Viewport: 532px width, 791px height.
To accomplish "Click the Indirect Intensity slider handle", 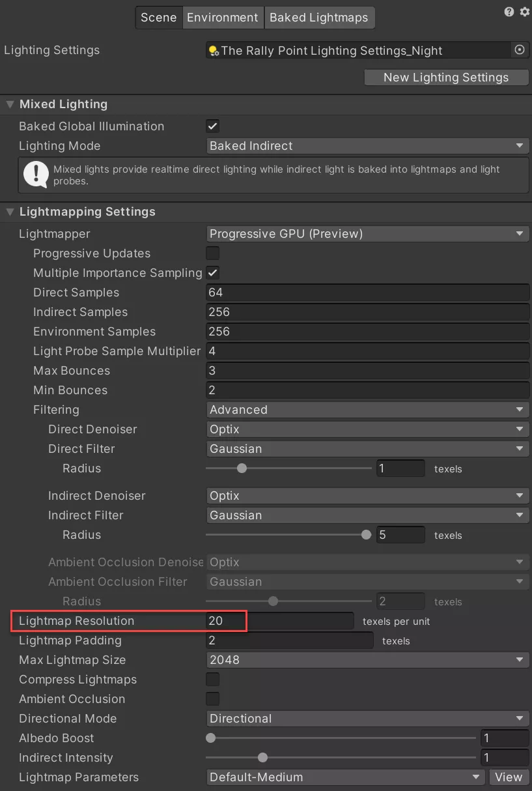I will click(262, 758).
